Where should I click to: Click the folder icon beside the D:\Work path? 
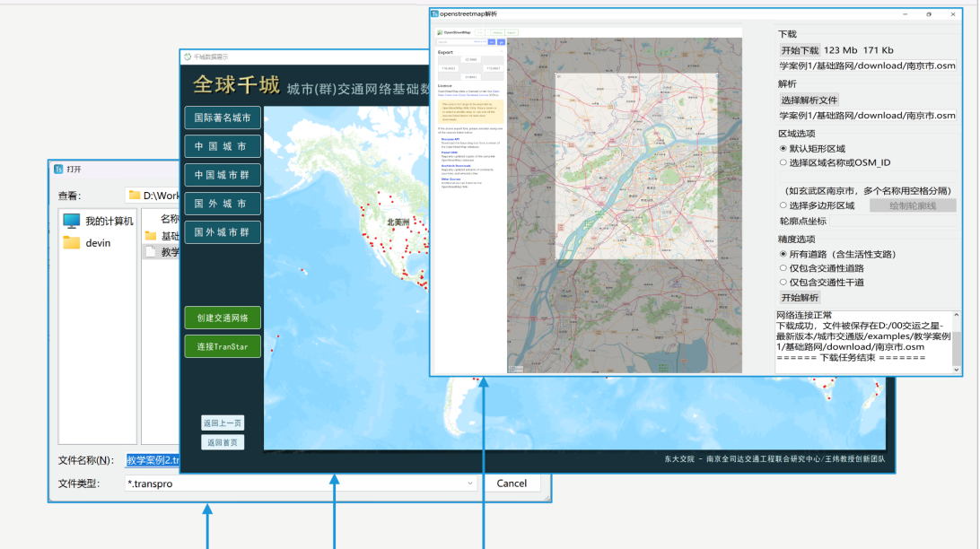135,195
